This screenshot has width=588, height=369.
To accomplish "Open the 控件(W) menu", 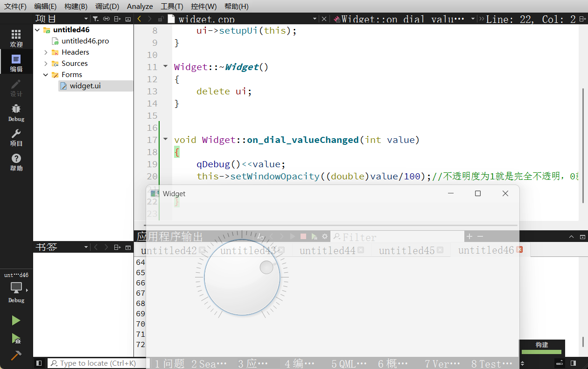I will coord(204,7).
